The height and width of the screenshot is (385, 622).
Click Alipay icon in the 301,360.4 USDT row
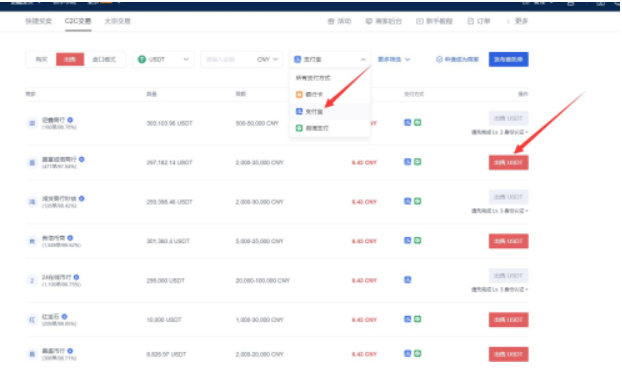(407, 240)
